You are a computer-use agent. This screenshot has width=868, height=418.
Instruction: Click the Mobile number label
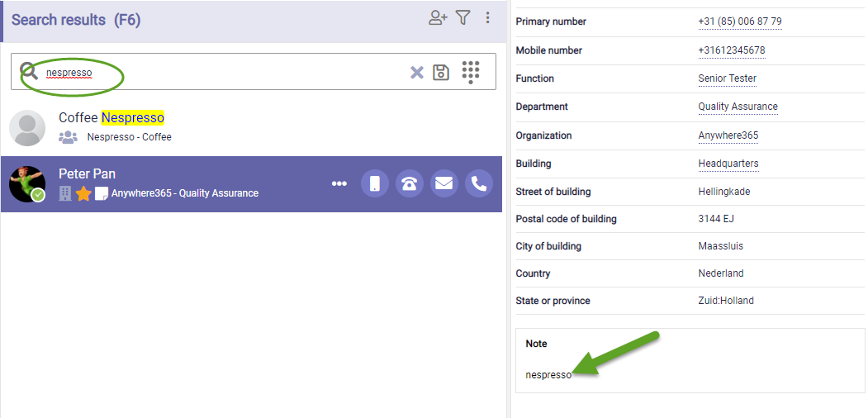tap(548, 50)
